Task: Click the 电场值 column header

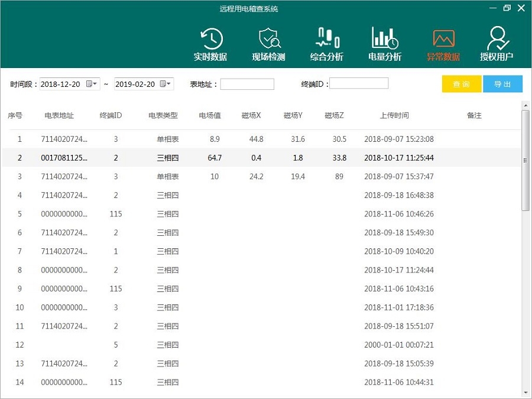Action: tap(210, 115)
